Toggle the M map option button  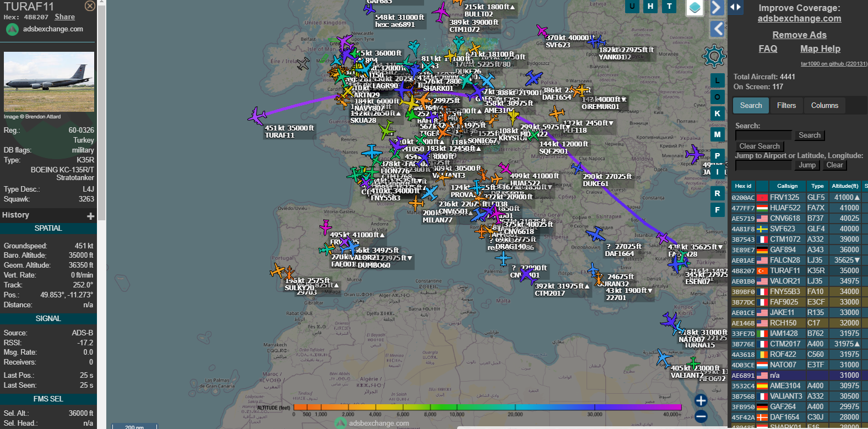pos(717,134)
